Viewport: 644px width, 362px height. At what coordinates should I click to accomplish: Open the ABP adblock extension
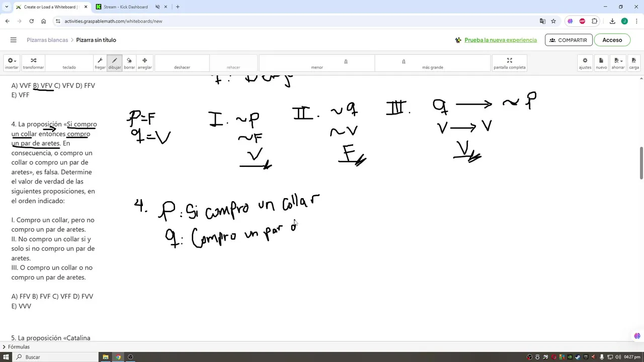click(582, 21)
